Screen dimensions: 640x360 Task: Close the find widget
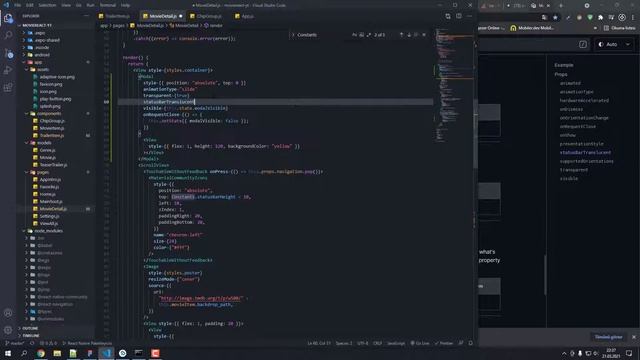[x=424, y=35]
